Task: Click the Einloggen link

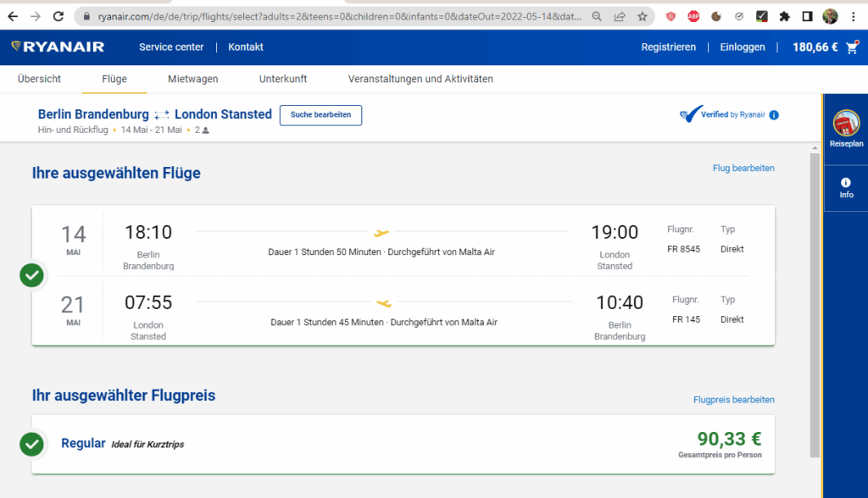Action: [x=742, y=47]
